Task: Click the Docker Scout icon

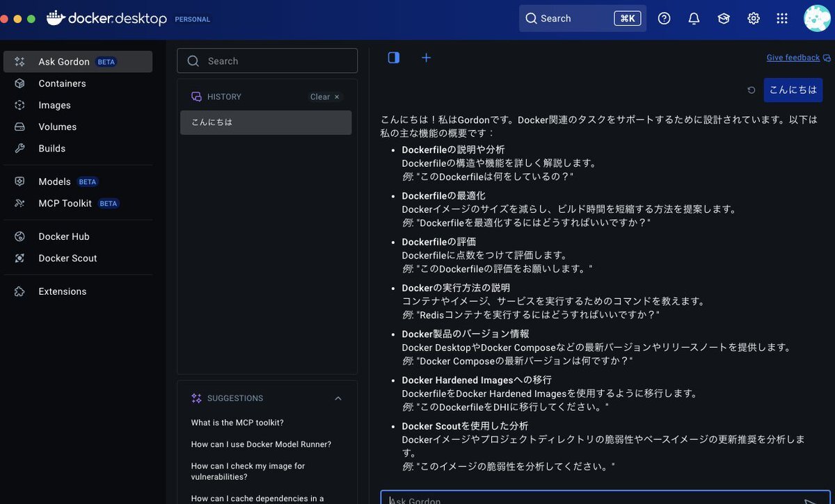Action: coord(20,258)
